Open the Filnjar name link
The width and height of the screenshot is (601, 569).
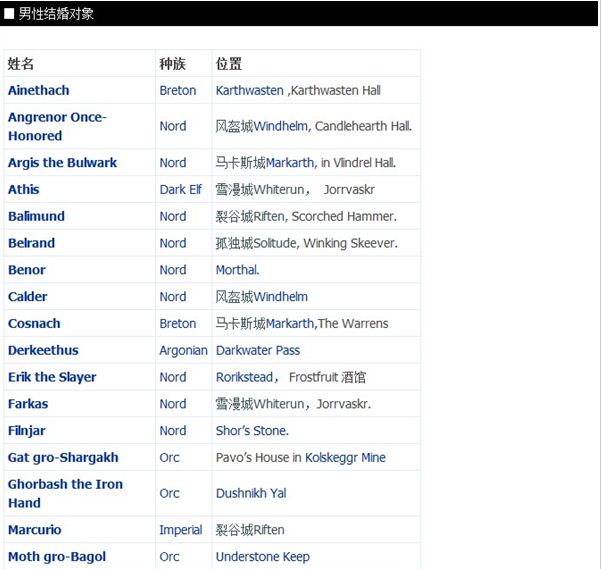(27, 431)
